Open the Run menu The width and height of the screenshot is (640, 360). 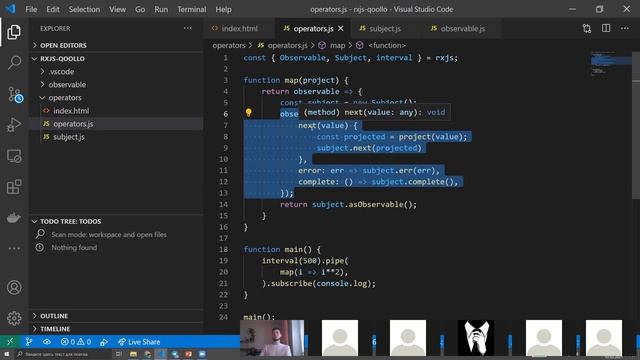(x=161, y=9)
